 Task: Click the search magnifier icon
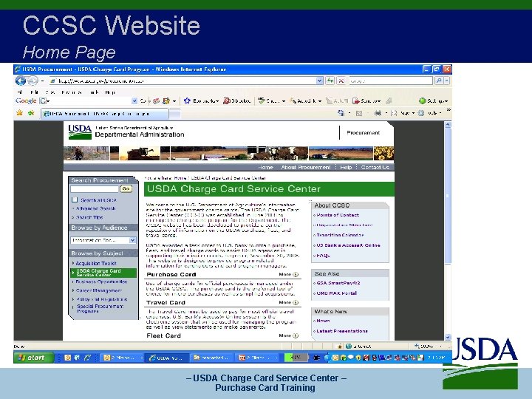click(439, 81)
